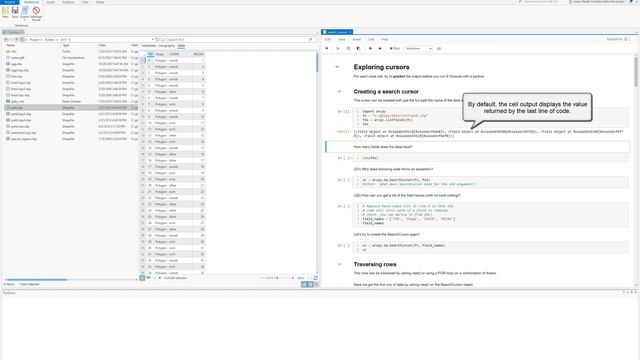The image size is (640, 360).
Task: Collapse the Creating a search cursor heading
Action: [x=339, y=91]
